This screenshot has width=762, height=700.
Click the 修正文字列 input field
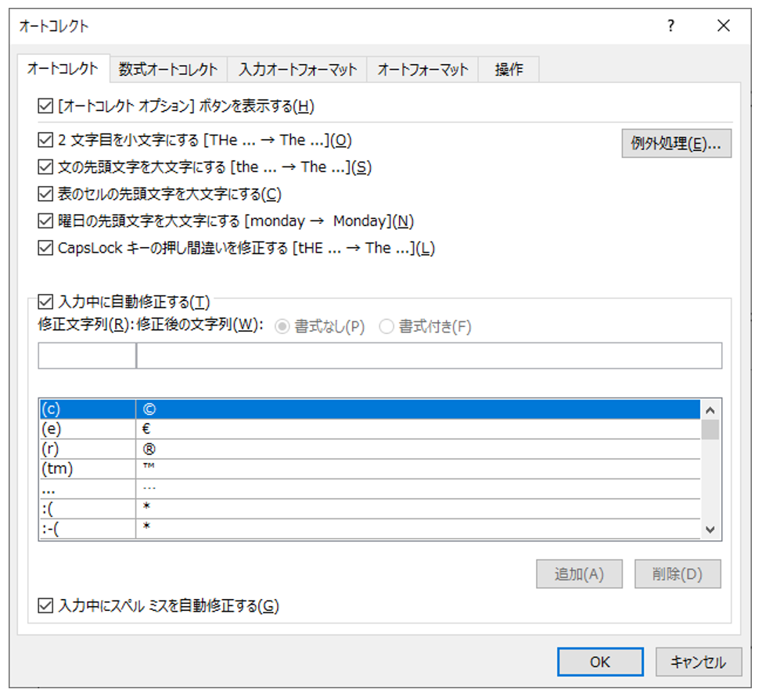click(x=87, y=356)
